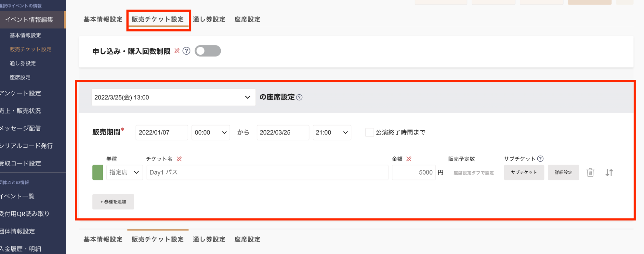Switch to the top 座席設定 tab
The image size is (644, 254).
(x=247, y=19)
